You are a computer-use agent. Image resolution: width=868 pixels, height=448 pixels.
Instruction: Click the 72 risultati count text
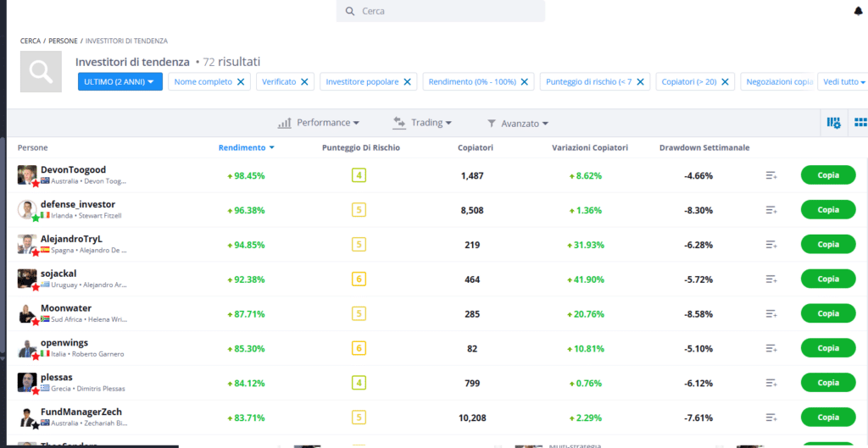pyautogui.click(x=232, y=62)
